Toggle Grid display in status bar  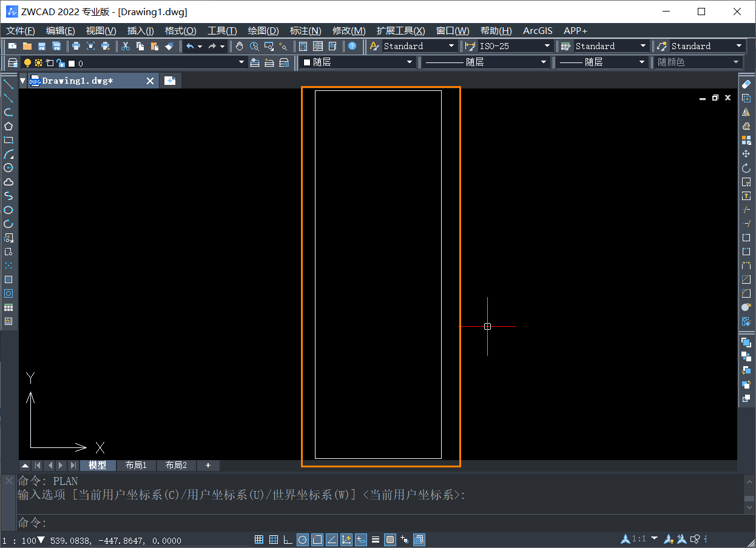click(274, 540)
